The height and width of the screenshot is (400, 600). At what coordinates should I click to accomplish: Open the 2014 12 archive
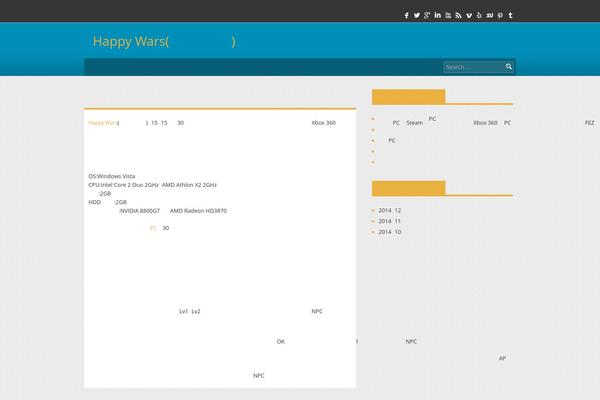pyautogui.click(x=390, y=211)
